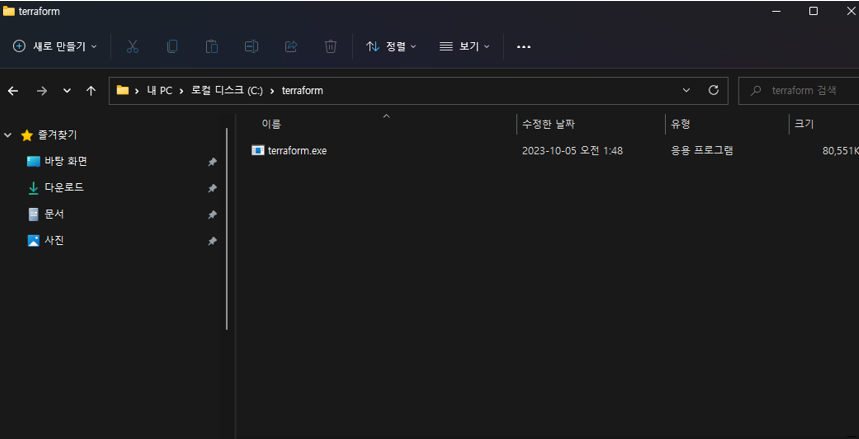
Task: Click the breadcrumb chevron before 내 PC
Action: point(136,91)
